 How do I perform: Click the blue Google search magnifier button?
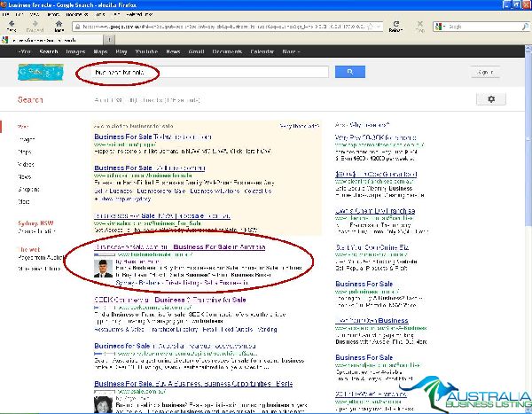coord(350,72)
